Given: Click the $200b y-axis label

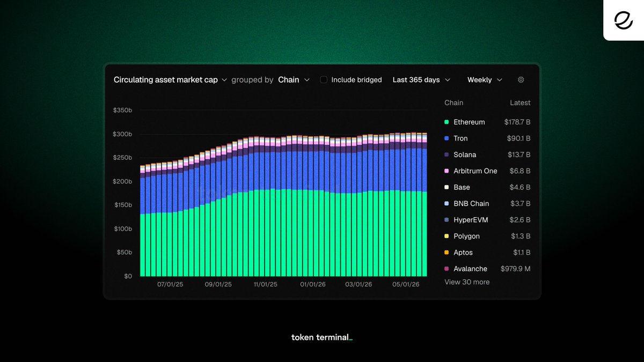Looking at the screenshot, I should point(122,181).
